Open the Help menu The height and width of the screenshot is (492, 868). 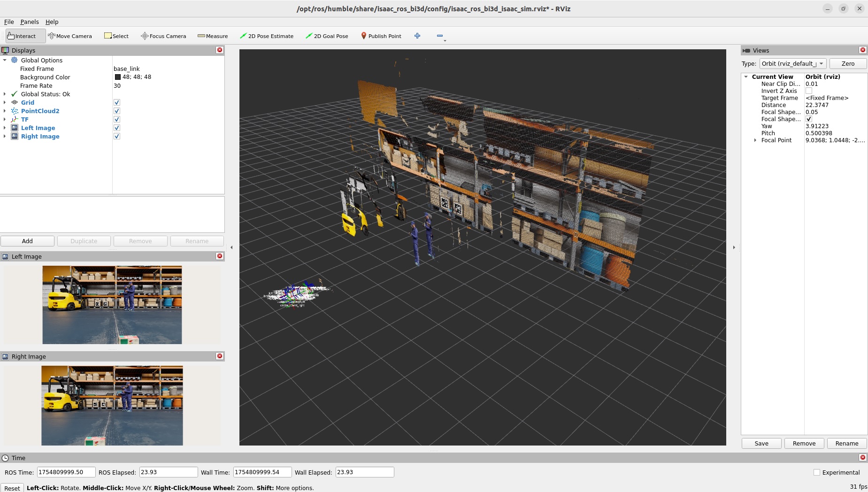coord(52,22)
